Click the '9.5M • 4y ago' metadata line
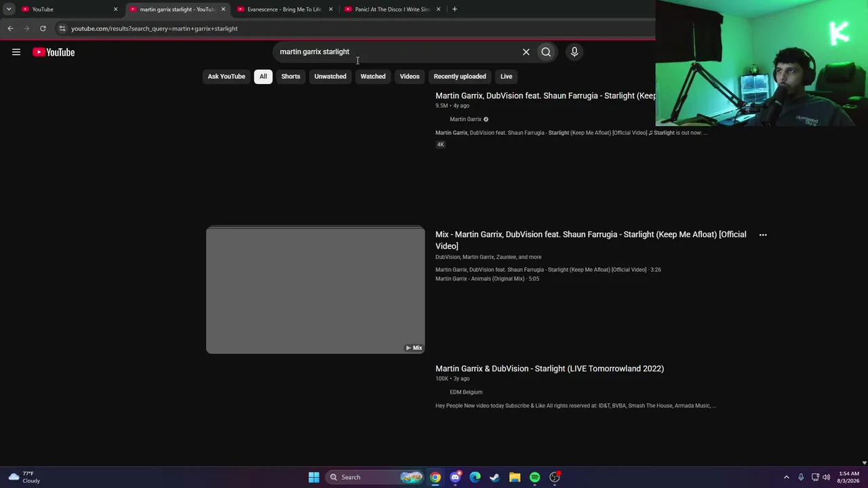This screenshot has width=868, height=488. pyautogui.click(x=452, y=106)
